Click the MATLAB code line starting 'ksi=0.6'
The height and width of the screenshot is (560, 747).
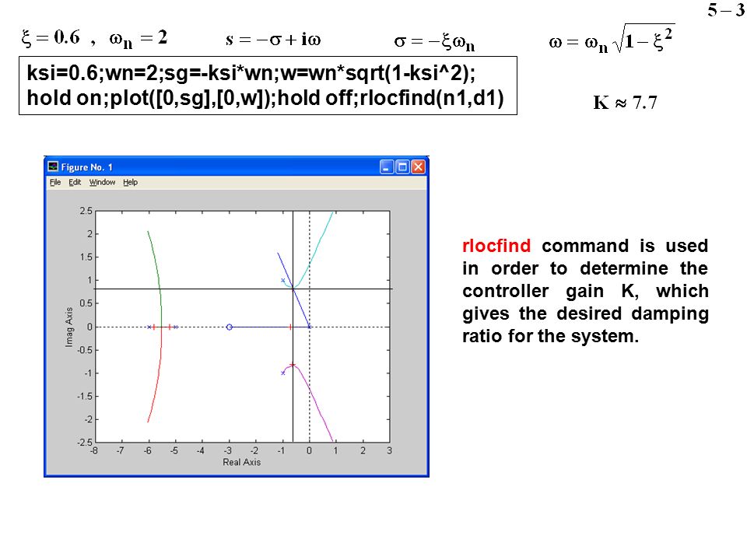pyautogui.click(x=251, y=73)
